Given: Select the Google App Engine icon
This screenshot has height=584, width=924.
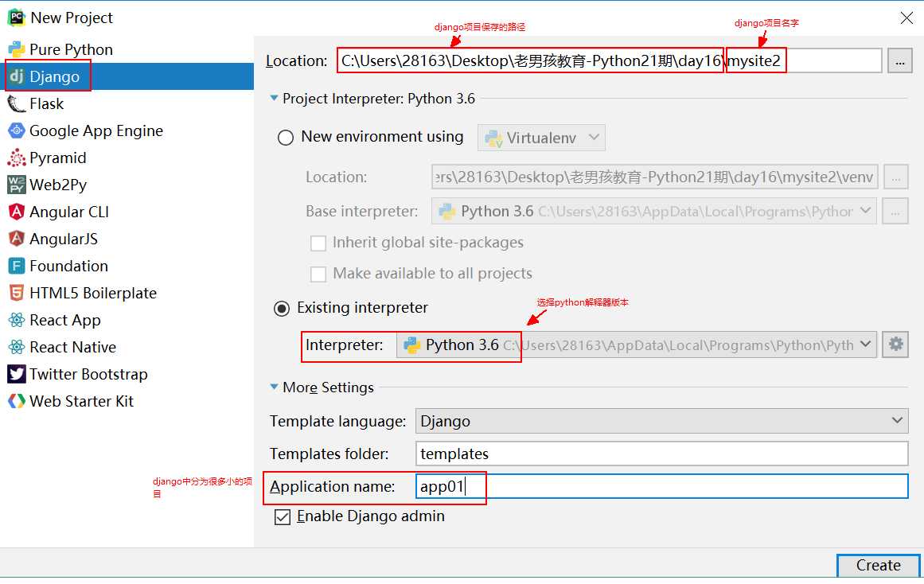Looking at the screenshot, I should pos(17,130).
